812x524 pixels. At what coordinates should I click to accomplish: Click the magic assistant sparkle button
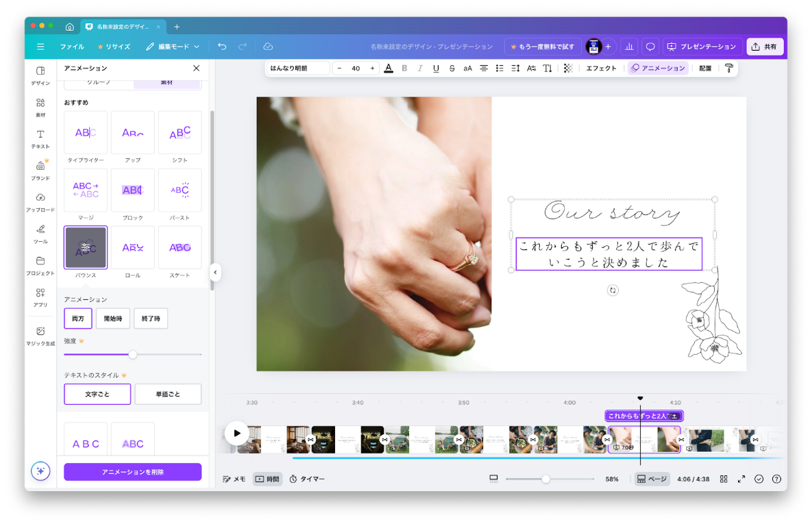coord(40,471)
